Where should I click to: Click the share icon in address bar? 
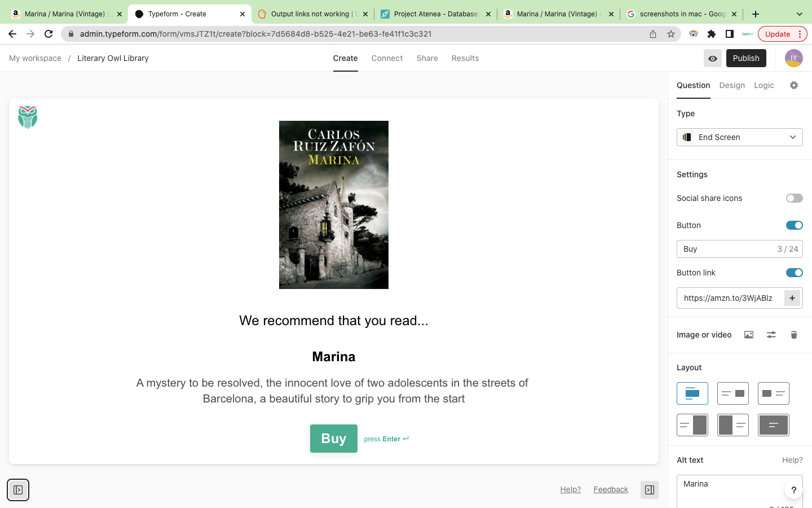click(x=653, y=34)
